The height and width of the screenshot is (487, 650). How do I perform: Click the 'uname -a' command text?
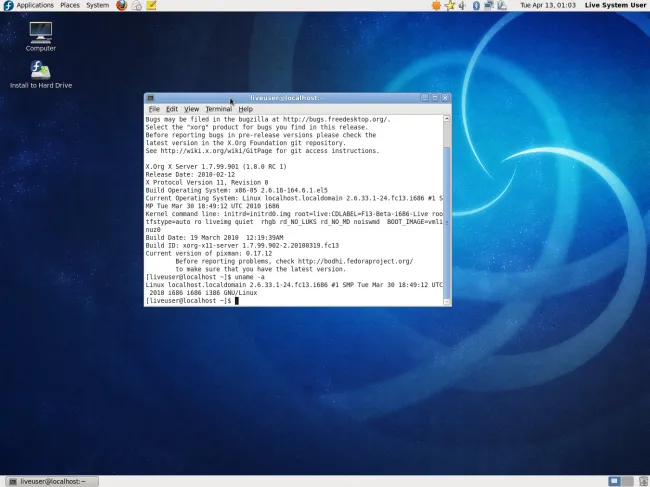point(250,277)
